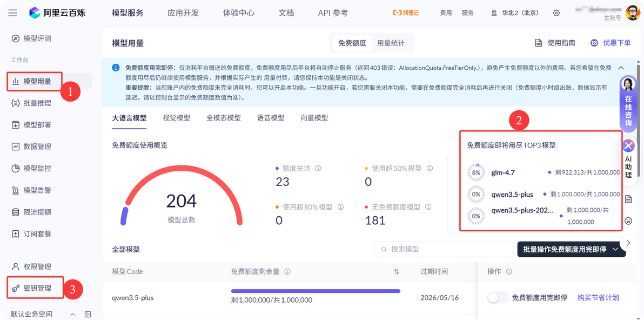Click the 模型告警 alarm icon
644x320 pixels.
(x=16, y=191)
